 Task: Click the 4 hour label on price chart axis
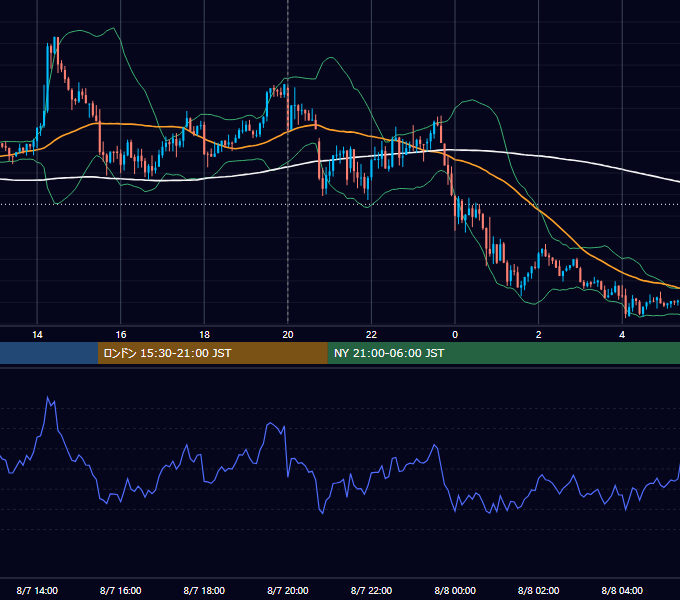pos(622,335)
